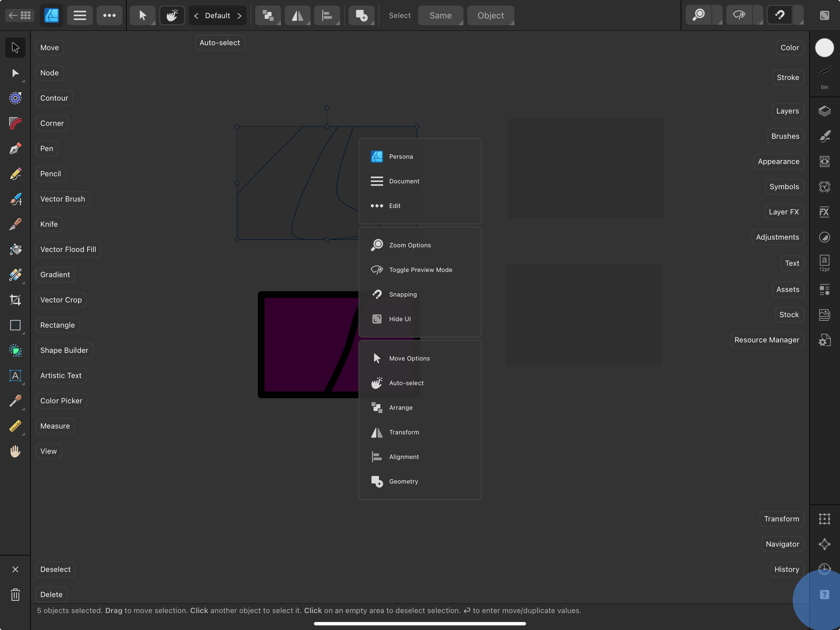Click the blue help question mark button

[x=824, y=595]
